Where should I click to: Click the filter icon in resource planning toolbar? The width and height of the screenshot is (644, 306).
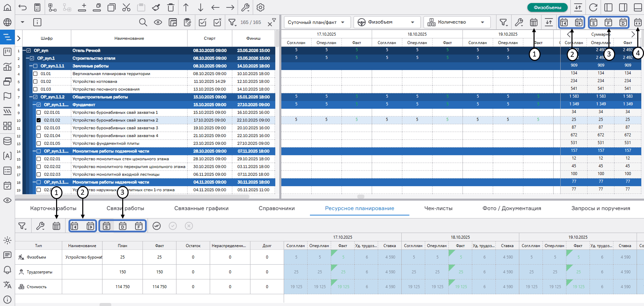[x=22, y=226]
